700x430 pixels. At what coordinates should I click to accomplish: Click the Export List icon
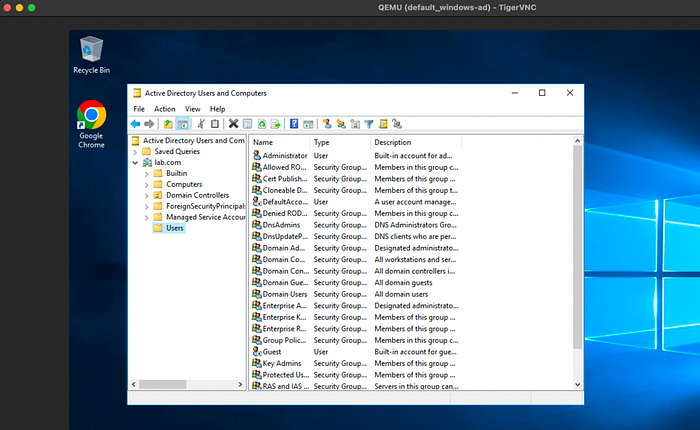[275, 124]
